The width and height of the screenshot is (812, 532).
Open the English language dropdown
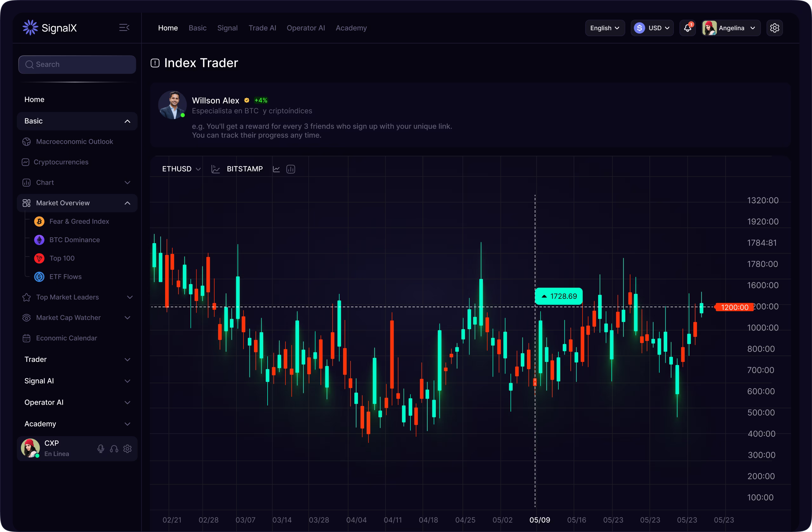(604, 28)
